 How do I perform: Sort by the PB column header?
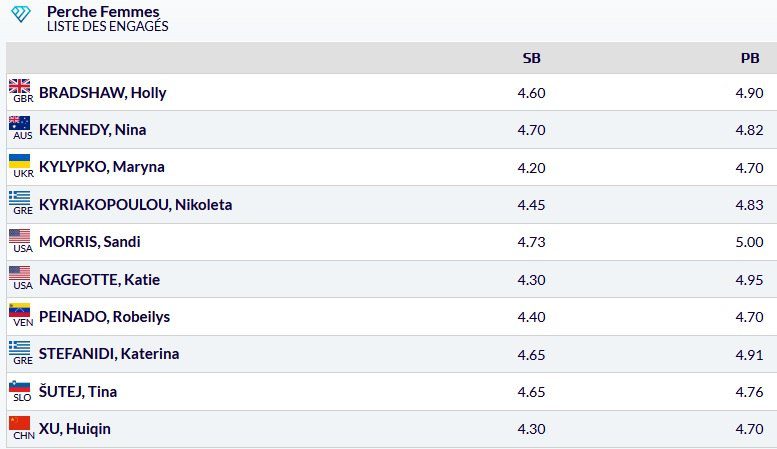(x=750, y=58)
